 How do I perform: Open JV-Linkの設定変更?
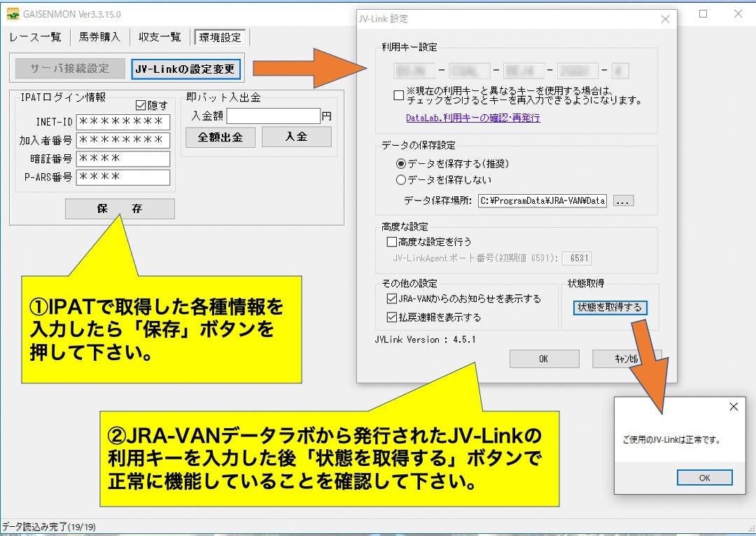pyautogui.click(x=185, y=69)
